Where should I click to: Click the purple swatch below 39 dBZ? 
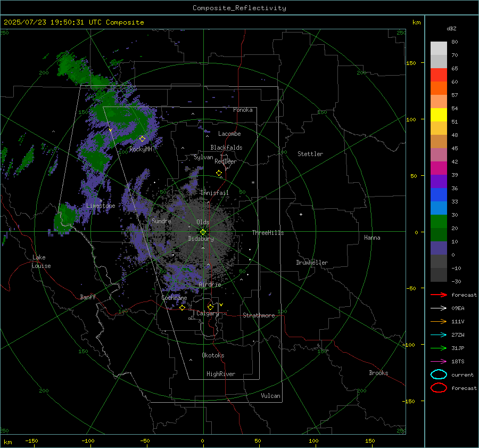[439, 182]
